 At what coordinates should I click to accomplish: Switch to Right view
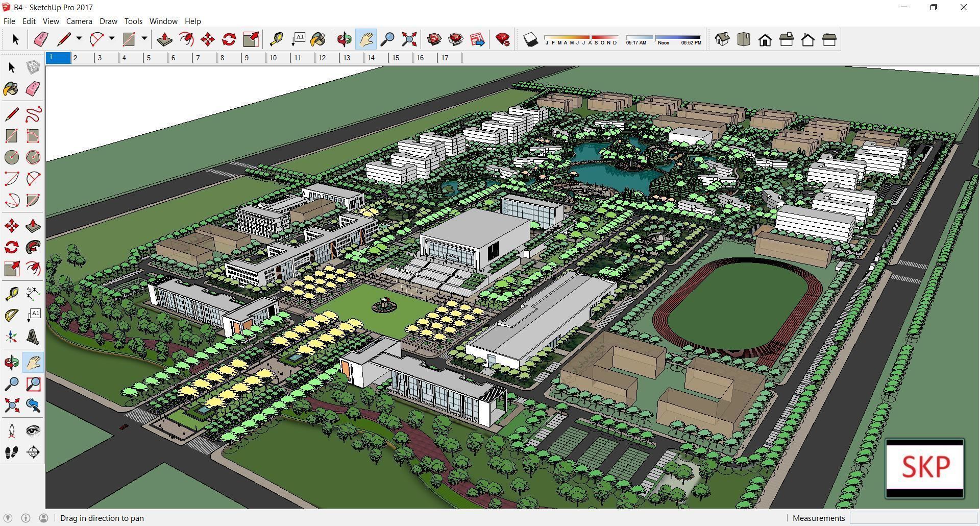[x=787, y=39]
